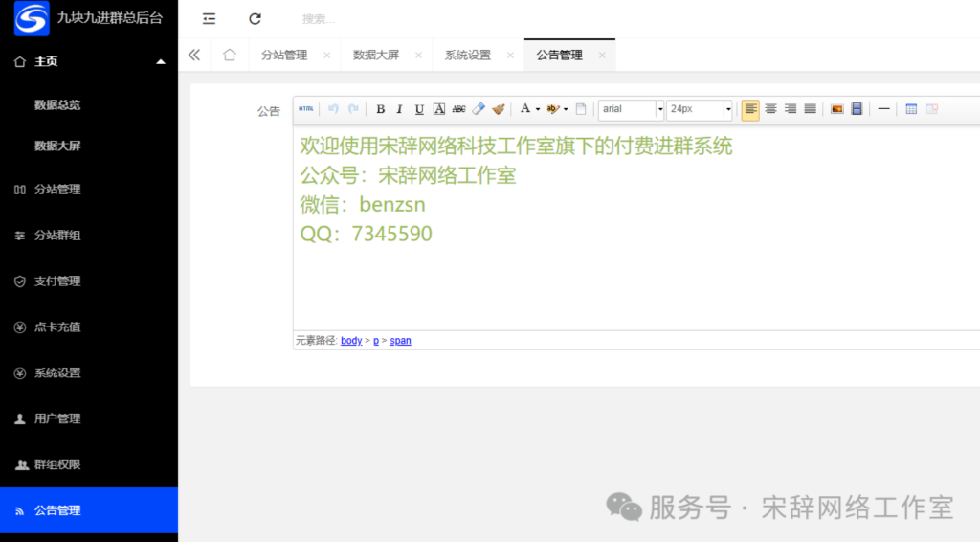Click the blue S logo
This screenshot has width=980, height=542.
pyautogui.click(x=32, y=18)
